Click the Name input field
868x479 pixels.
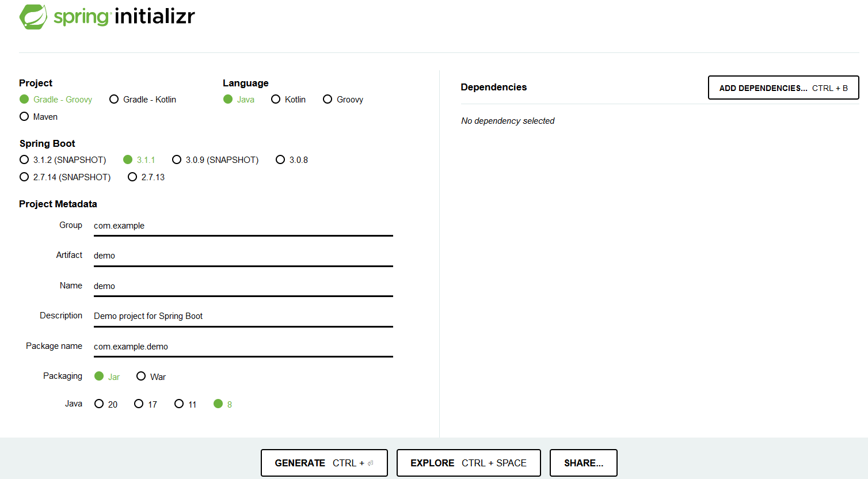coord(243,286)
